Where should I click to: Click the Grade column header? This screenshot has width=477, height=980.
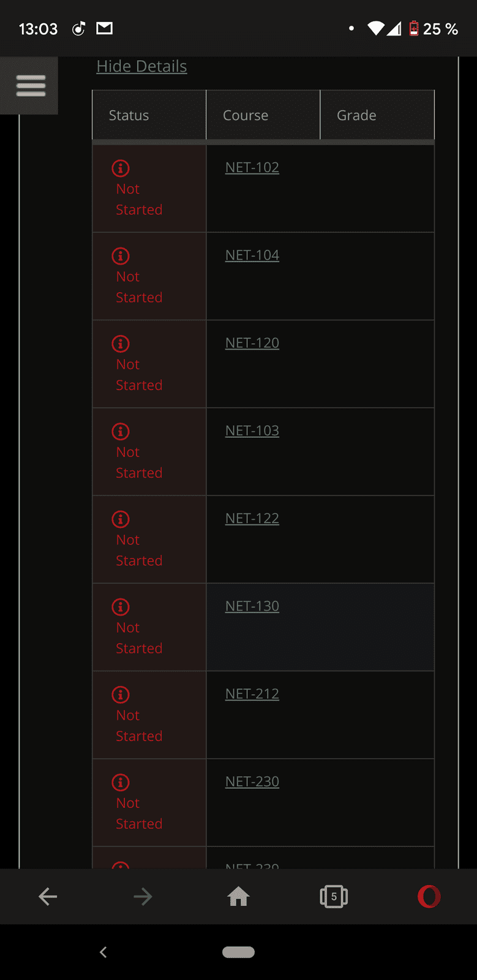point(356,115)
